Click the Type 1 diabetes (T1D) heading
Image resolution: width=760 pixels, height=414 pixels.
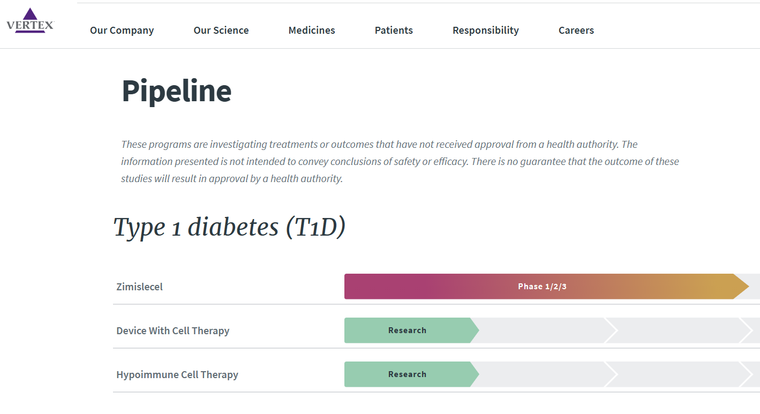point(229,227)
